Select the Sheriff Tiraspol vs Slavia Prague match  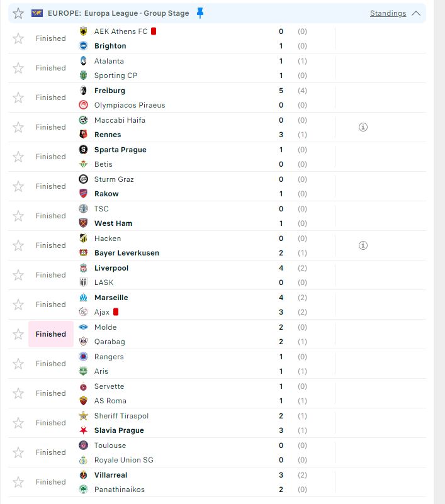(189, 423)
